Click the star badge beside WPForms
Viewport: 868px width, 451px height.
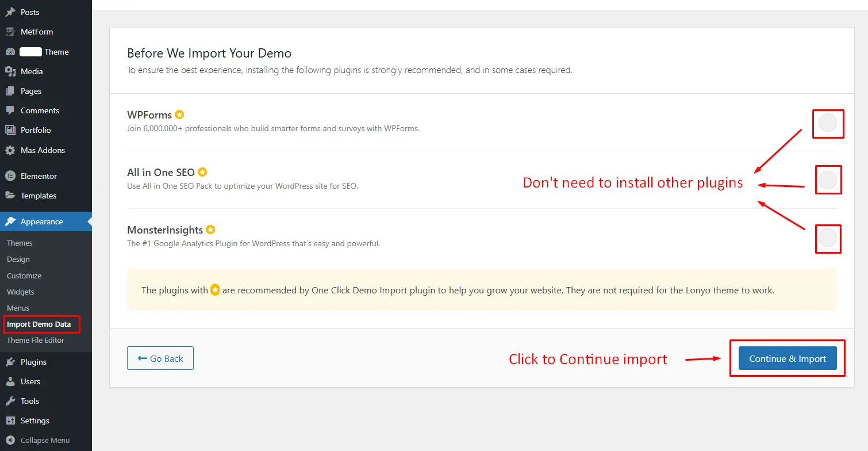(x=179, y=114)
